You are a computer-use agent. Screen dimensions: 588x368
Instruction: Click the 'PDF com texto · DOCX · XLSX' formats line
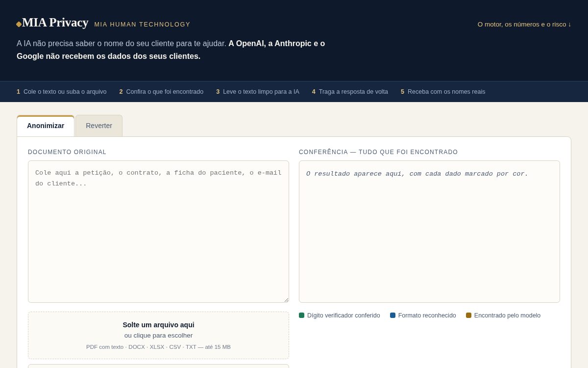pos(158,347)
